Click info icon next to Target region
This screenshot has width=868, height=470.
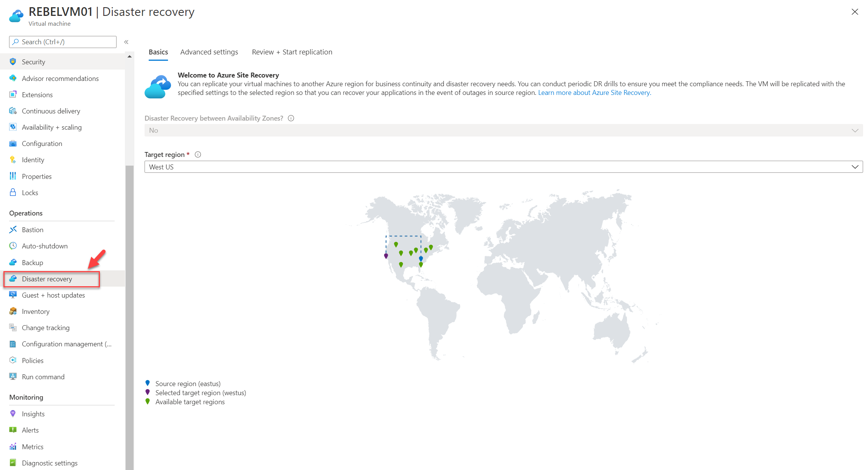tap(198, 155)
